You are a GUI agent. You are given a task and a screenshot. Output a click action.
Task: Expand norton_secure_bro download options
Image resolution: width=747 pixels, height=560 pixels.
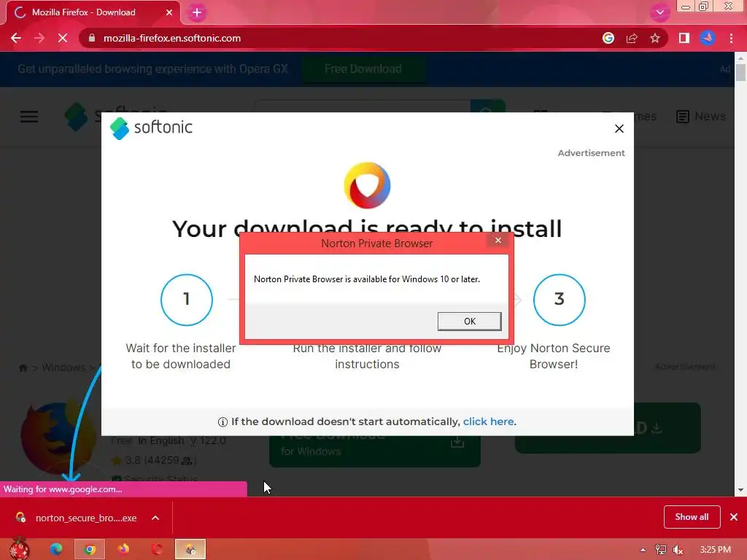click(155, 518)
